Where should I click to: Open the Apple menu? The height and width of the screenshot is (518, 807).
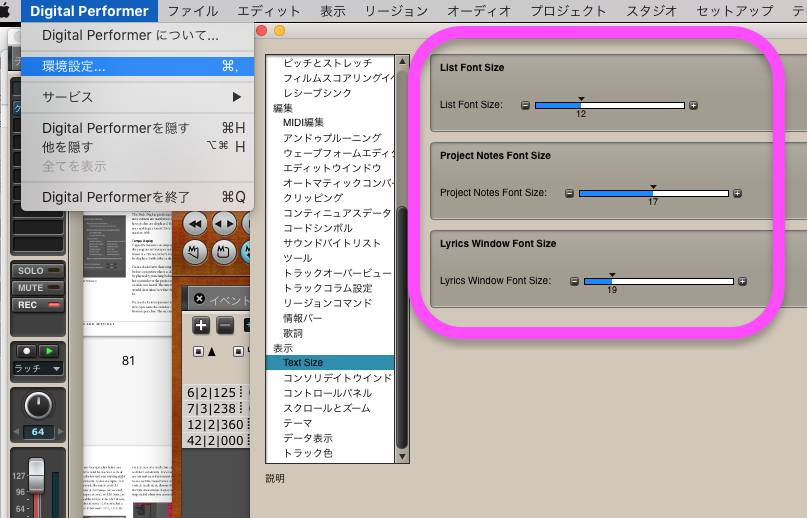(x=5, y=10)
